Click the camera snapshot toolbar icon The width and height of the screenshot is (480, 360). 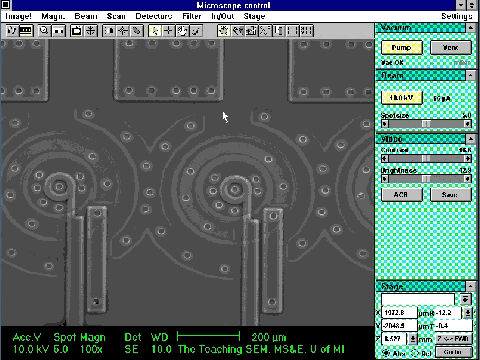point(76,31)
